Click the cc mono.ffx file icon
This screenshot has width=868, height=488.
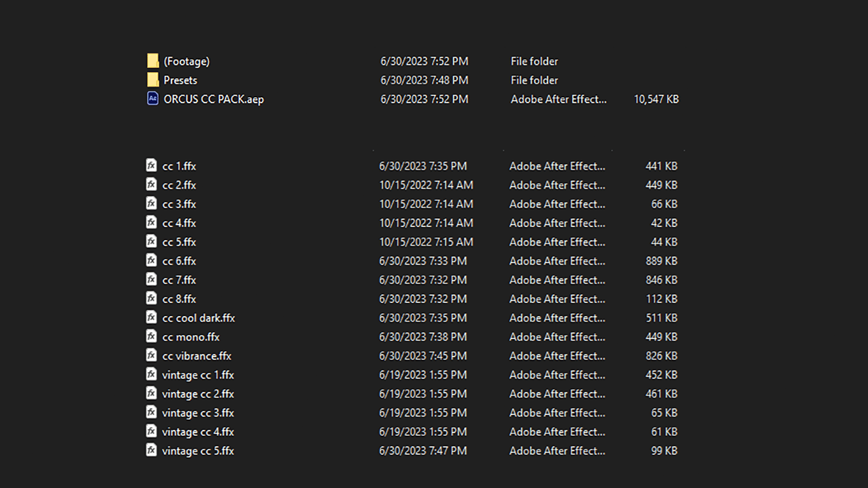152,336
